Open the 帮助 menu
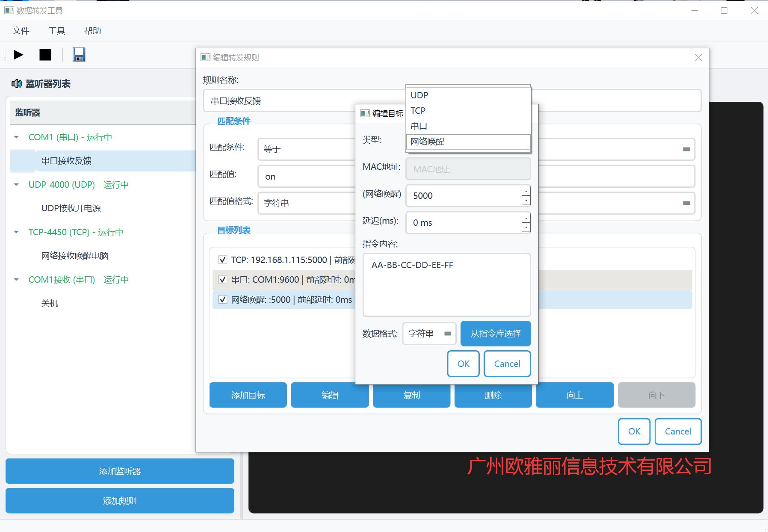 pos(92,31)
